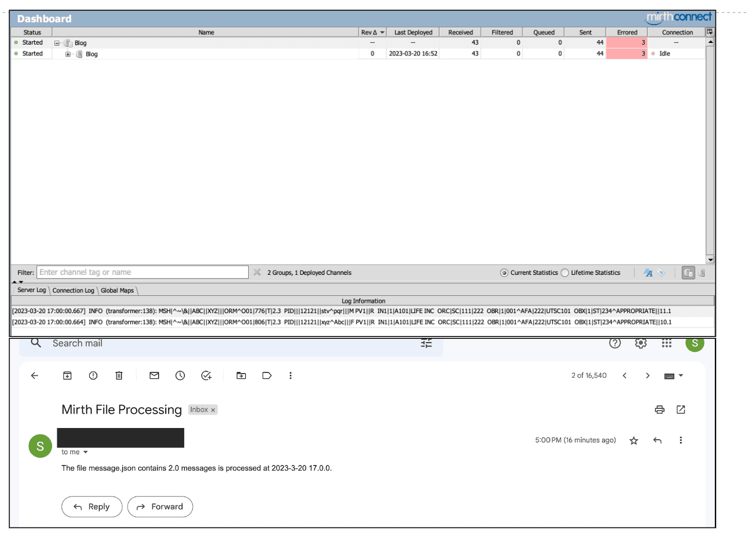Click the Forward button

click(160, 507)
